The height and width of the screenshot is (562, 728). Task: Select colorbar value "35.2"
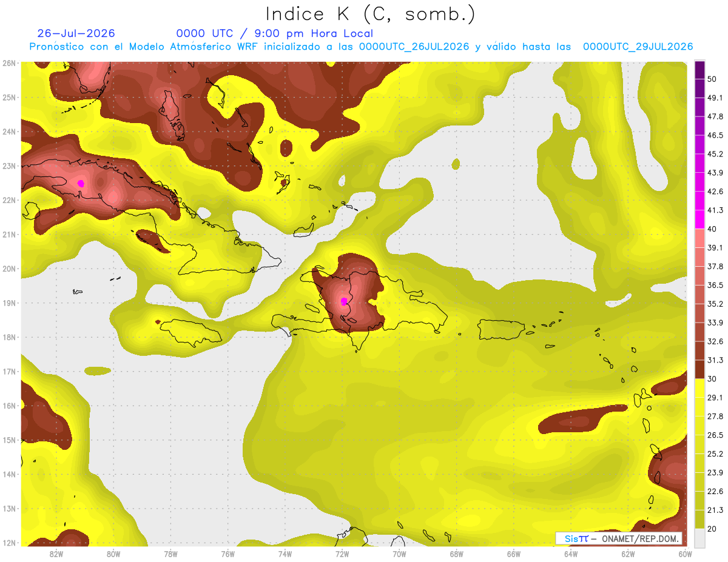click(715, 304)
